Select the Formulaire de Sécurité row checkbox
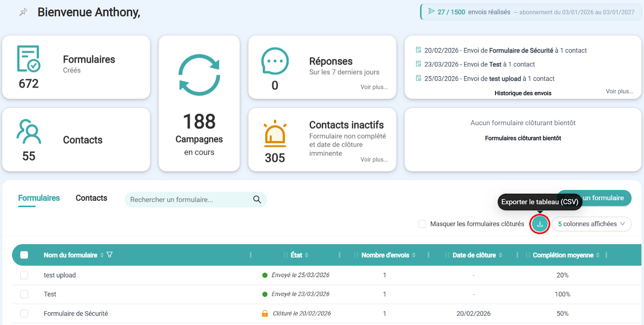The width and height of the screenshot is (644, 325). pos(24,313)
